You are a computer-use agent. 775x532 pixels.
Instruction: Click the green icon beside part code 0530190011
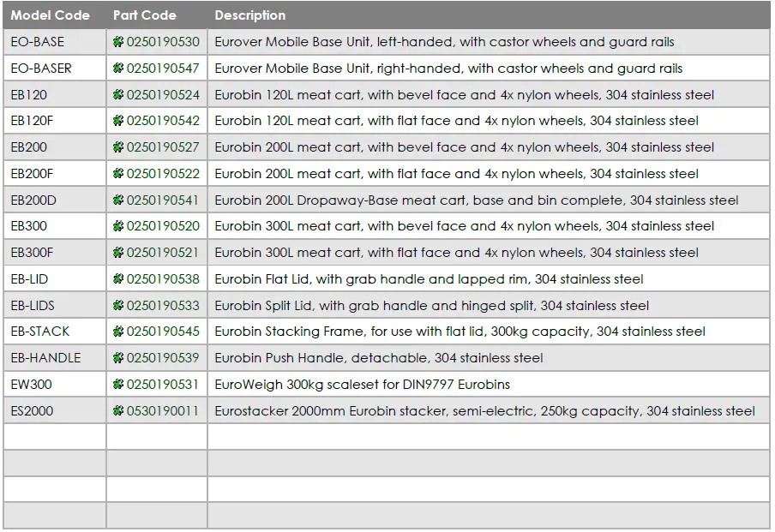click(x=118, y=411)
